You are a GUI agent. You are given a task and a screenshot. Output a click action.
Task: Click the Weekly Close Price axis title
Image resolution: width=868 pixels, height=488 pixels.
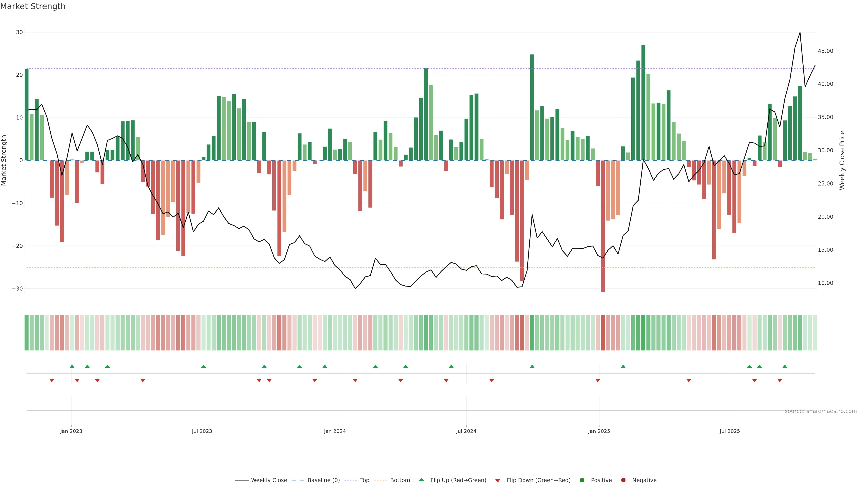[x=842, y=160]
